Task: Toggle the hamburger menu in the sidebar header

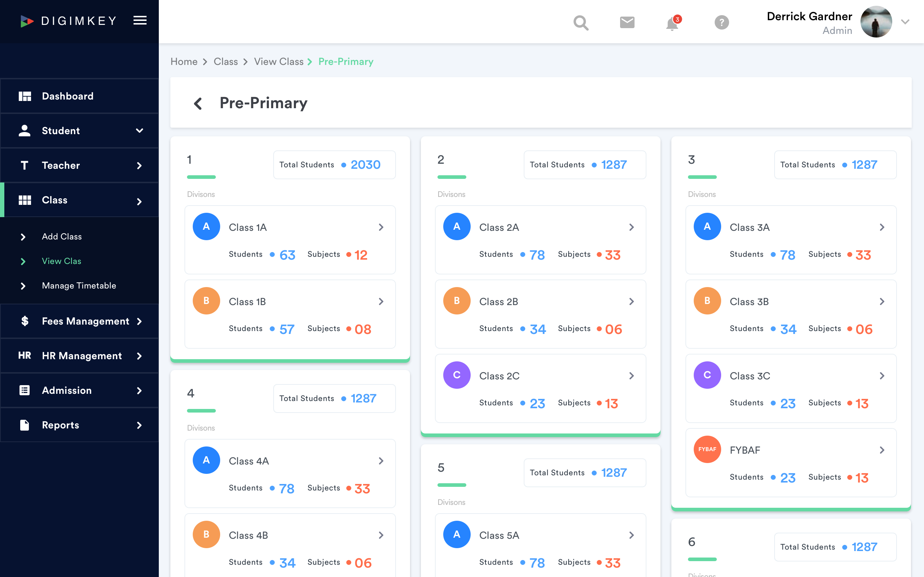Action: coord(140,20)
